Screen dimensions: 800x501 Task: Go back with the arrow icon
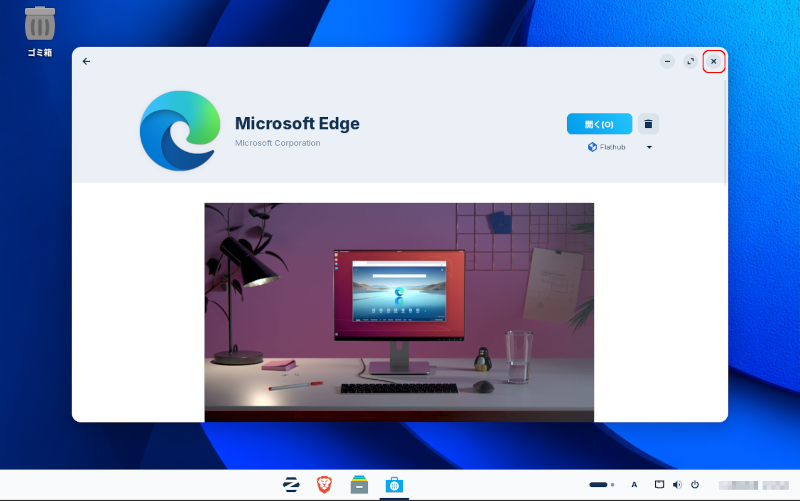pyautogui.click(x=86, y=62)
